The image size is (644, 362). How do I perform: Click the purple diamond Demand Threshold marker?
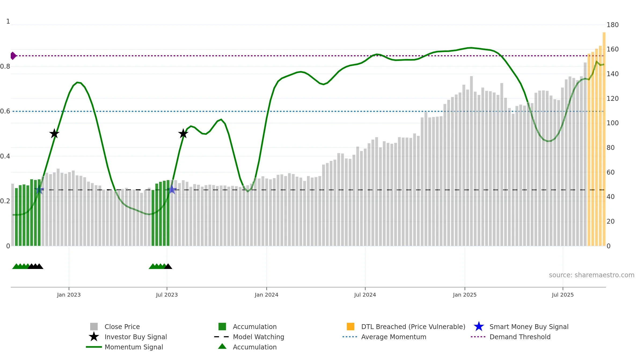pyautogui.click(x=13, y=56)
